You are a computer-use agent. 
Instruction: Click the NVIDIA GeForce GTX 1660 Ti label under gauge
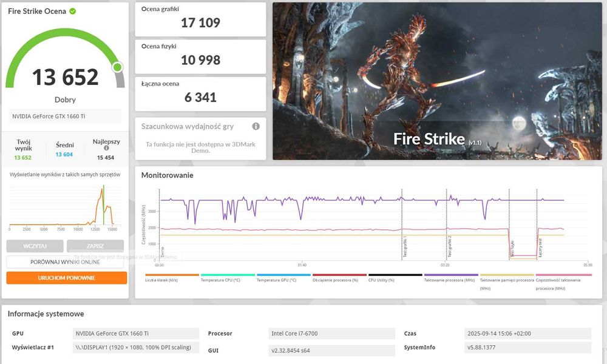click(x=65, y=116)
